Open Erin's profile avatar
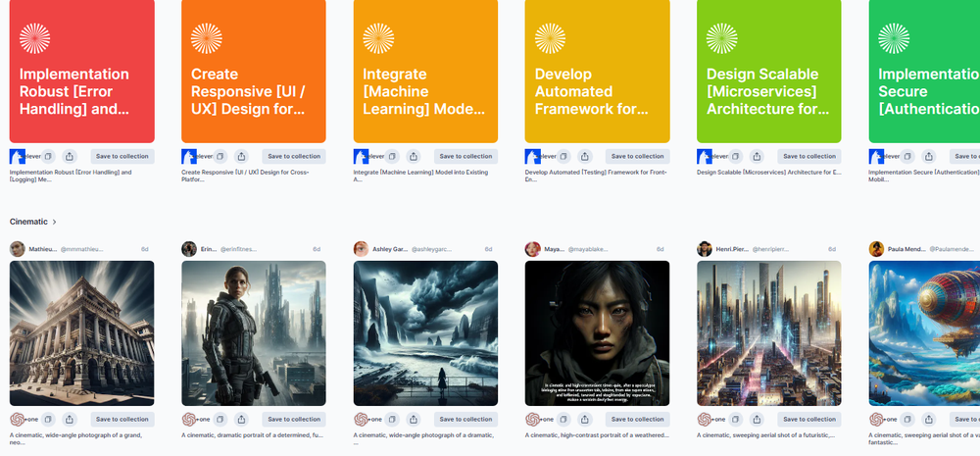Screen dimensions: 980x456 click(x=189, y=249)
